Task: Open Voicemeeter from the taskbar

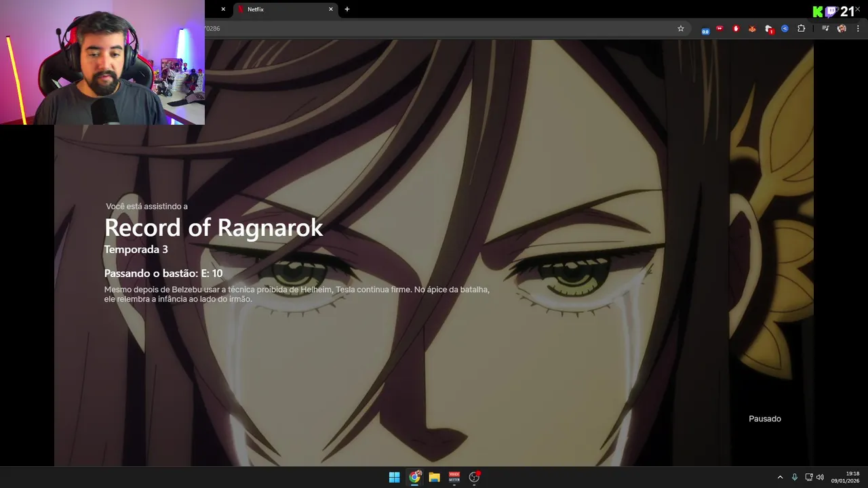Action: coord(454,477)
